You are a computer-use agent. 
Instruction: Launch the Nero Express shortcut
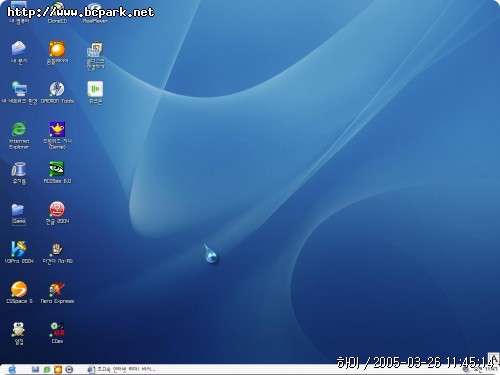click(57, 292)
